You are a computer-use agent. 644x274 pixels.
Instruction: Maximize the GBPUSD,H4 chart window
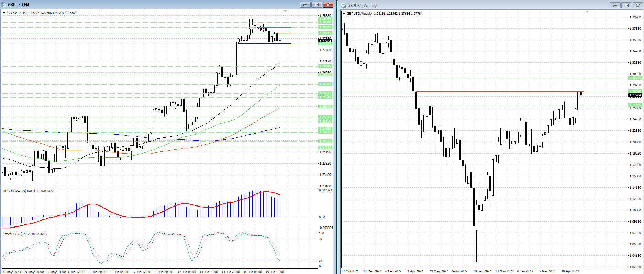point(316,4)
